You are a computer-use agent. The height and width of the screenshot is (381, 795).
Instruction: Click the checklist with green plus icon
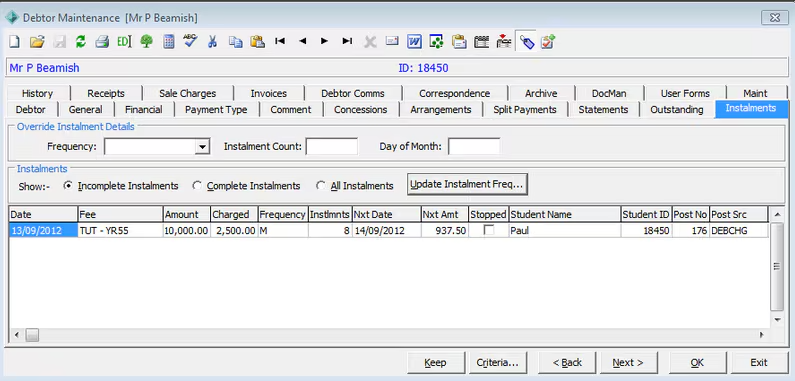(x=548, y=42)
